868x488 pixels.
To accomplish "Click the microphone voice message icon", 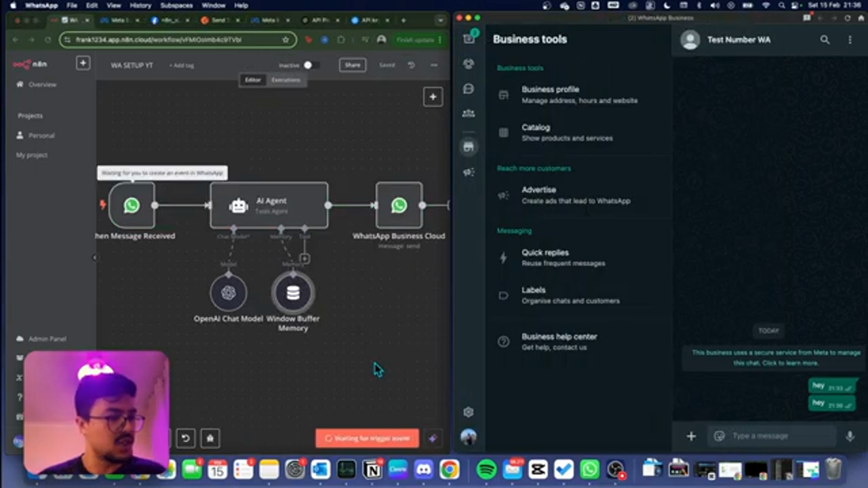I will click(x=850, y=436).
